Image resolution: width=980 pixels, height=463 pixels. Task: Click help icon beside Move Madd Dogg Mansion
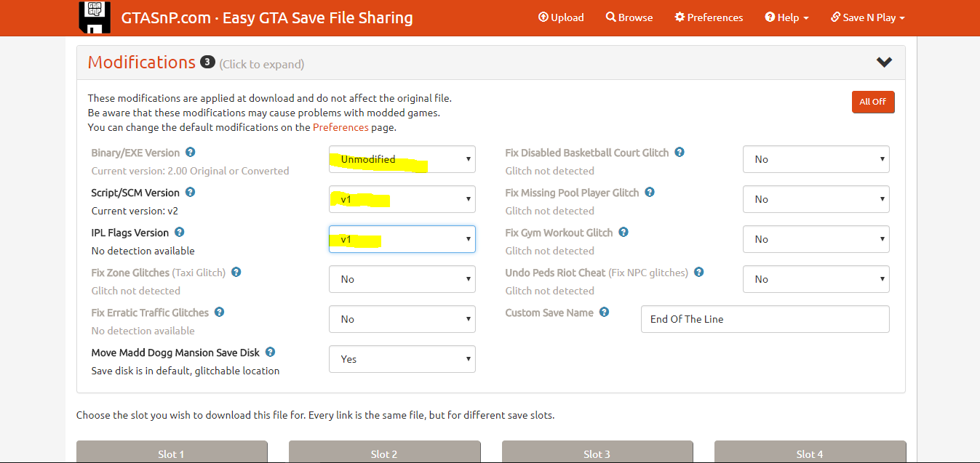point(270,353)
